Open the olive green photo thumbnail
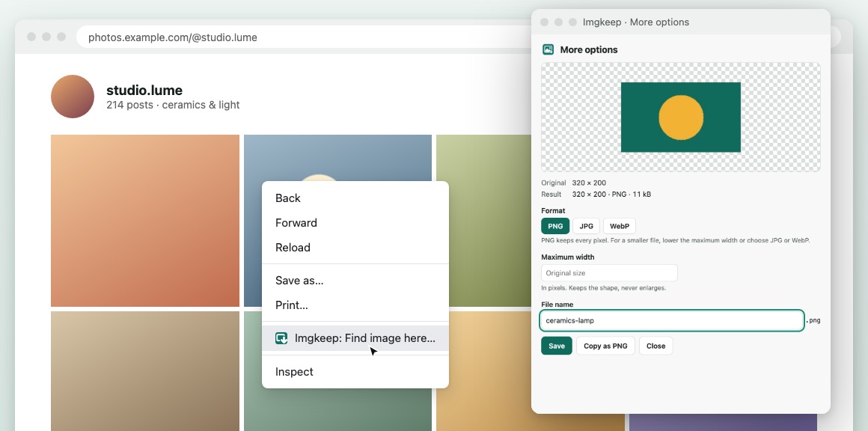 (x=483, y=221)
